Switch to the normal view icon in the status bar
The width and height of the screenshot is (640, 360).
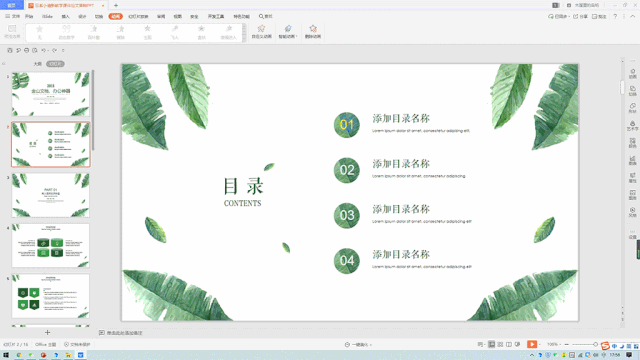(x=491, y=344)
